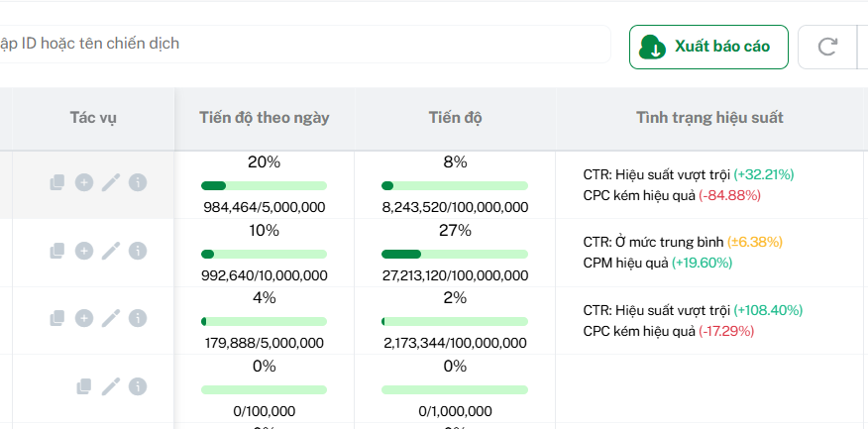Open info icon in the 0/100,000 row
Viewport: 868px width, 429px height.
tap(138, 386)
